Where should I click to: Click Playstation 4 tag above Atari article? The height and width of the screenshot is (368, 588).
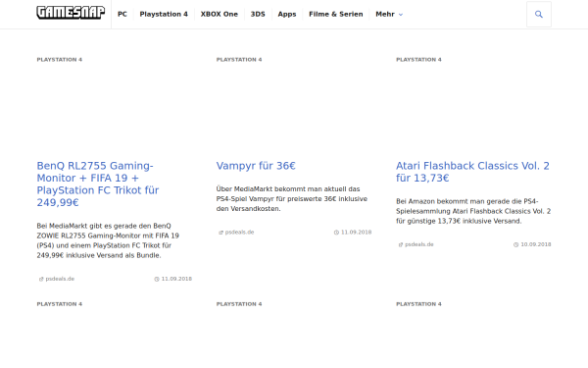coord(418,59)
